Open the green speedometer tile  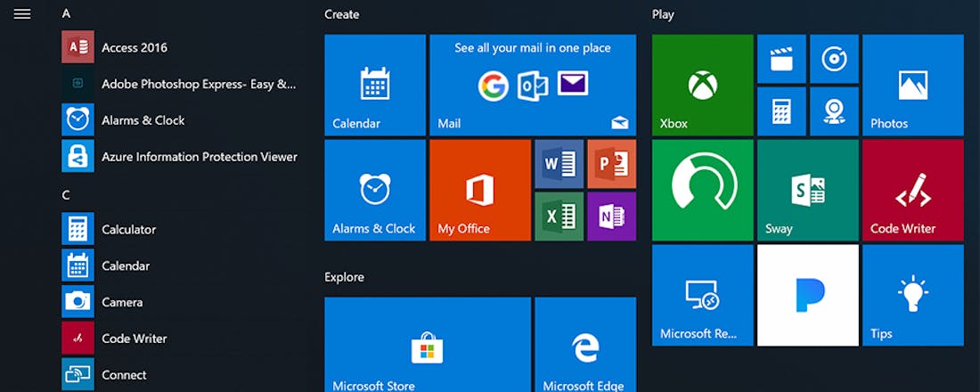pos(703,190)
